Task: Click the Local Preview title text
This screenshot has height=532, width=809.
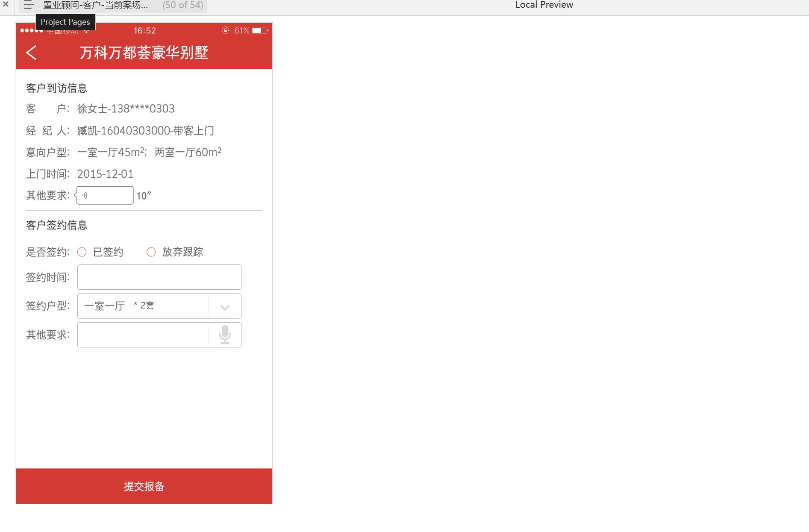Action: (x=544, y=5)
